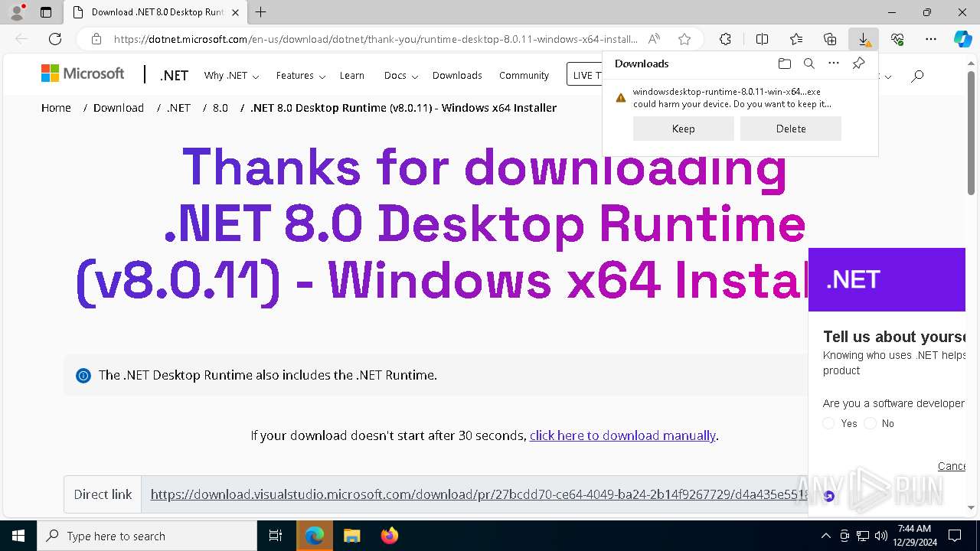980x551 pixels.
Task: Open Edge Settings and more menu
Action: click(x=931, y=39)
